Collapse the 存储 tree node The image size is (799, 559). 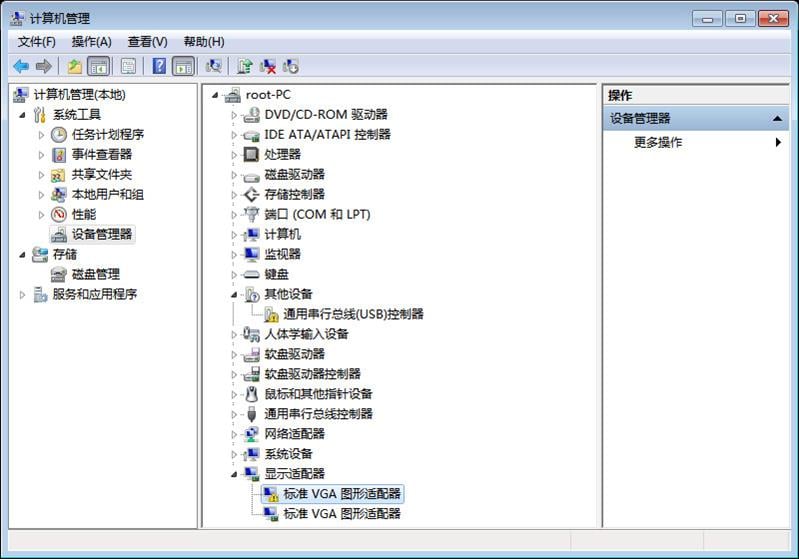[x=22, y=255]
